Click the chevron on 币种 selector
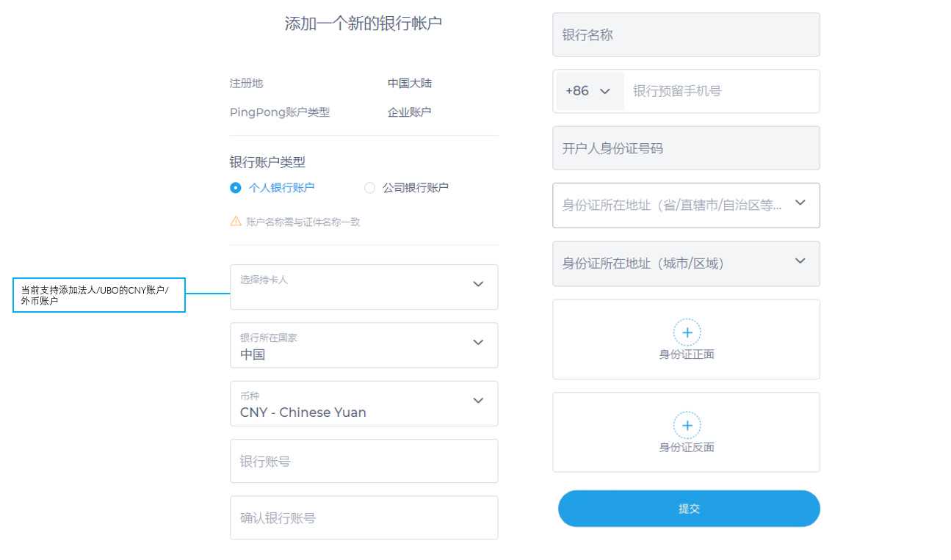The image size is (951, 560). tap(478, 401)
